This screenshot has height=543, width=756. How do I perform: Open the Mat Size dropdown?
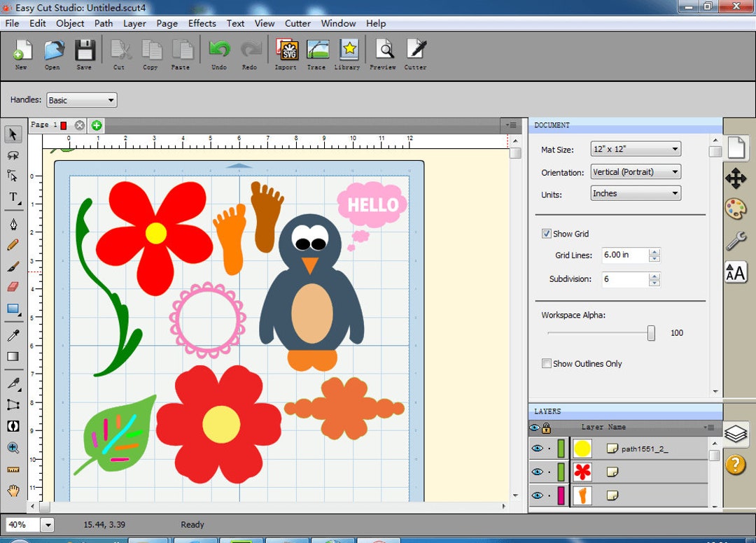pyautogui.click(x=634, y=148)
